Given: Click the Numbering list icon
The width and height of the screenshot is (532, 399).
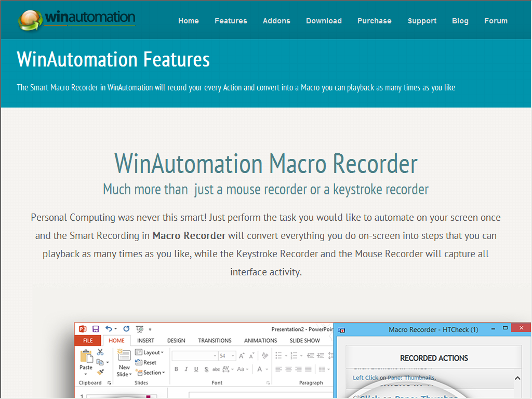Looking at the screenshot, I should click(x=294, y=355).
